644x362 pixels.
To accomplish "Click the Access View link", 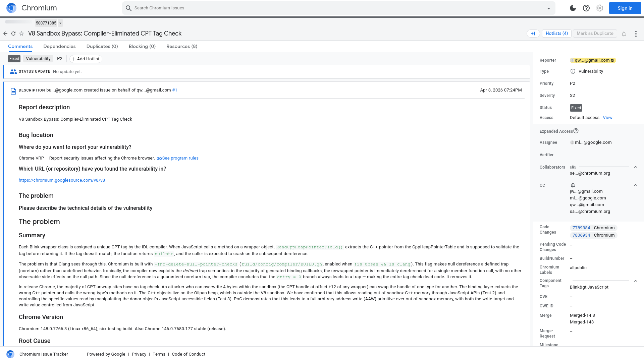I will 607,118.
